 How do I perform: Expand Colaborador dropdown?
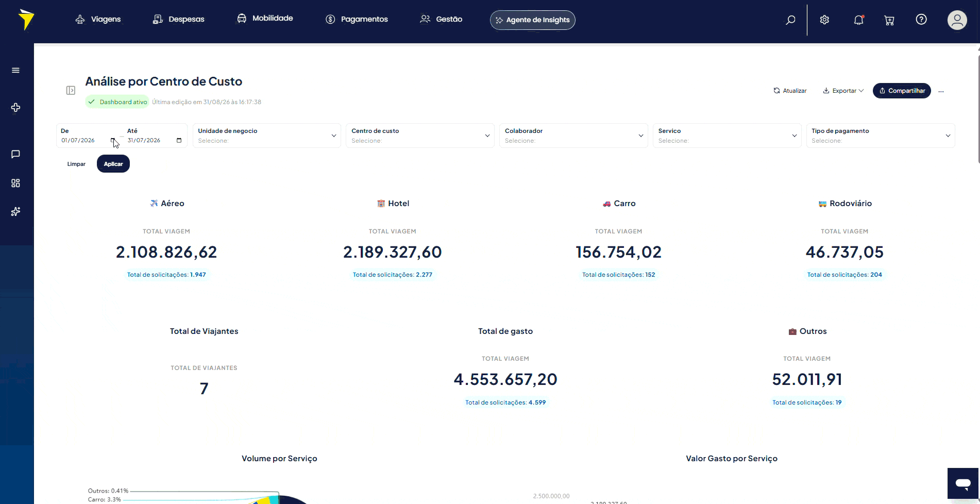[573, 136]
